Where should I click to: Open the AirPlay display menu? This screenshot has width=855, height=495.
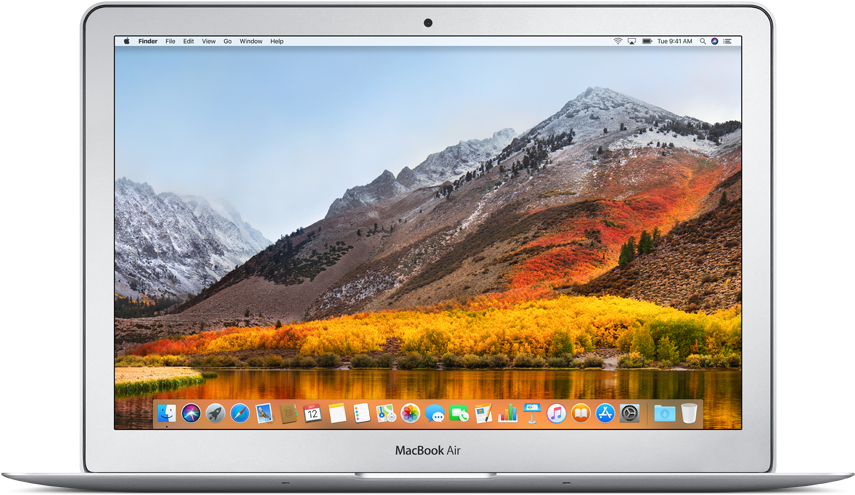pyautogui.click(x=633, y=41)
